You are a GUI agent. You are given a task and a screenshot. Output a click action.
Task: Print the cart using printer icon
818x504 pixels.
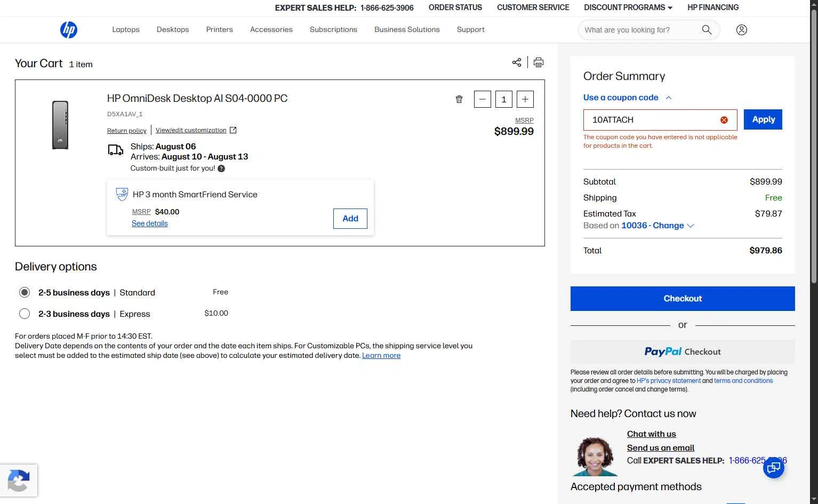coord(539,62)
